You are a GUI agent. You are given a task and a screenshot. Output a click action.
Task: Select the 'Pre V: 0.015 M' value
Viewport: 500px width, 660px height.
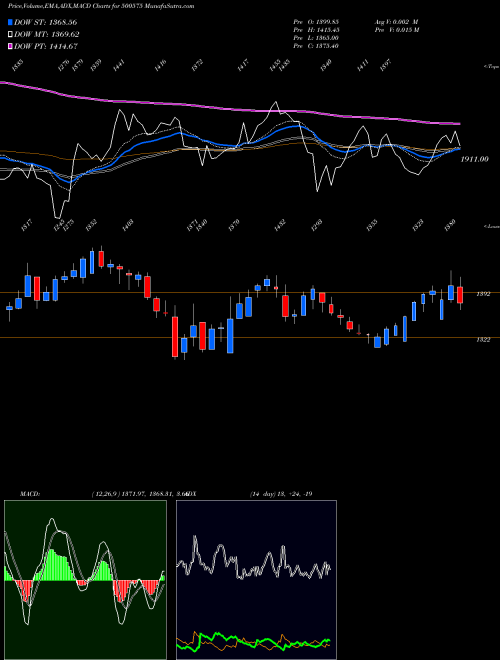(x=396, y=30)
